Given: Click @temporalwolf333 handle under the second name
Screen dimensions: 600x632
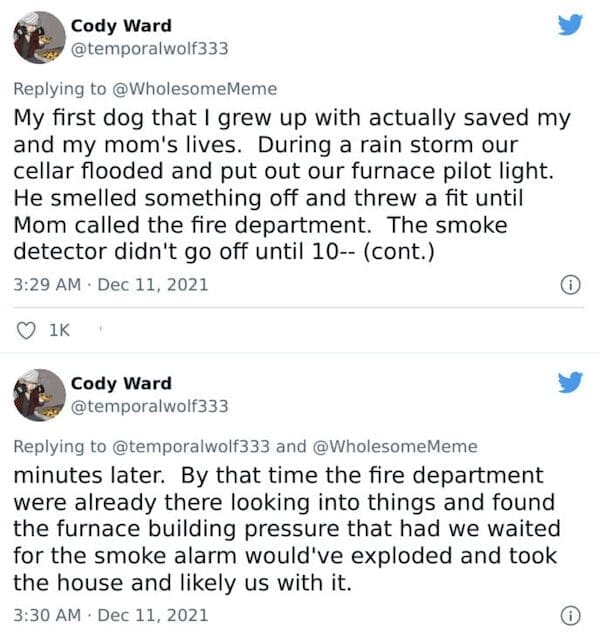Looking at the screenshot, I should [x=149, y=405].
